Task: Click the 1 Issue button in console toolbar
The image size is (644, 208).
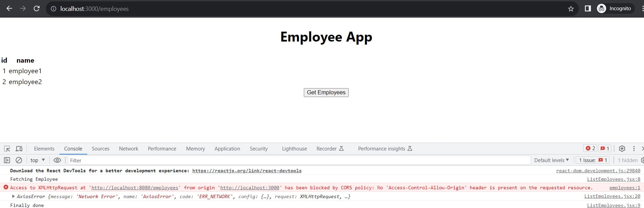Action: pyautogui.click(x=593, y=160)
